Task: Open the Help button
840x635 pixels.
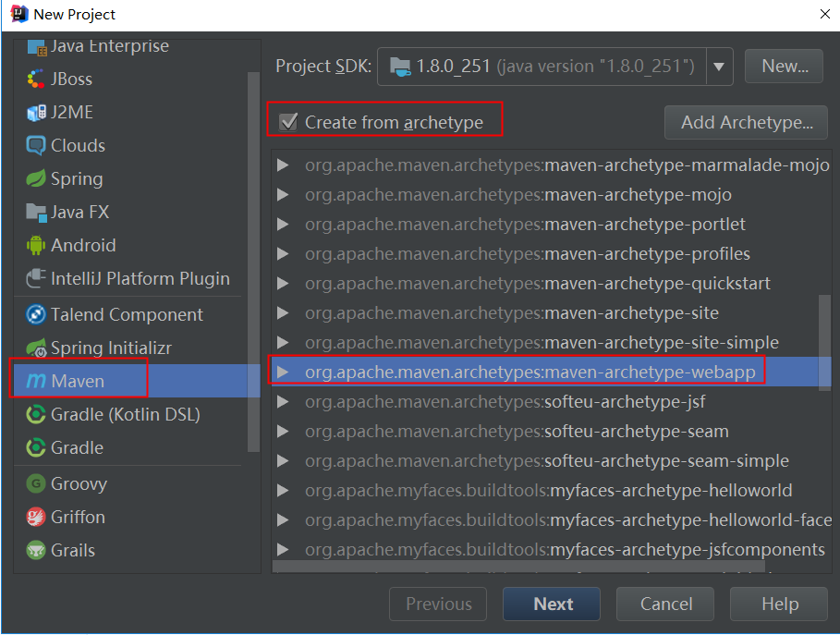Action: pos(779,604)
